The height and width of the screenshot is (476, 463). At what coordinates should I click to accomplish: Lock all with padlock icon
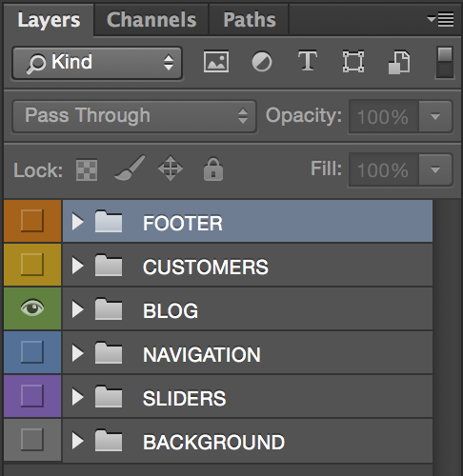pos(213,169)
